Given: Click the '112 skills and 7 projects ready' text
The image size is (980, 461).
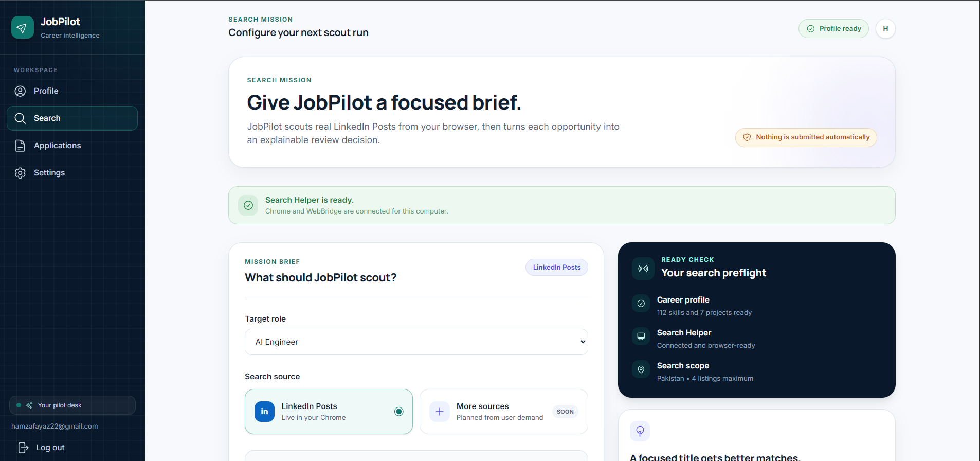Looking at the screenshot, I should pos(704,313).
